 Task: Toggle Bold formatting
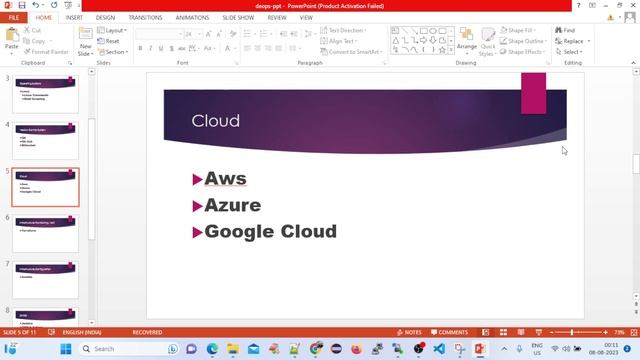tap(140, 48)
